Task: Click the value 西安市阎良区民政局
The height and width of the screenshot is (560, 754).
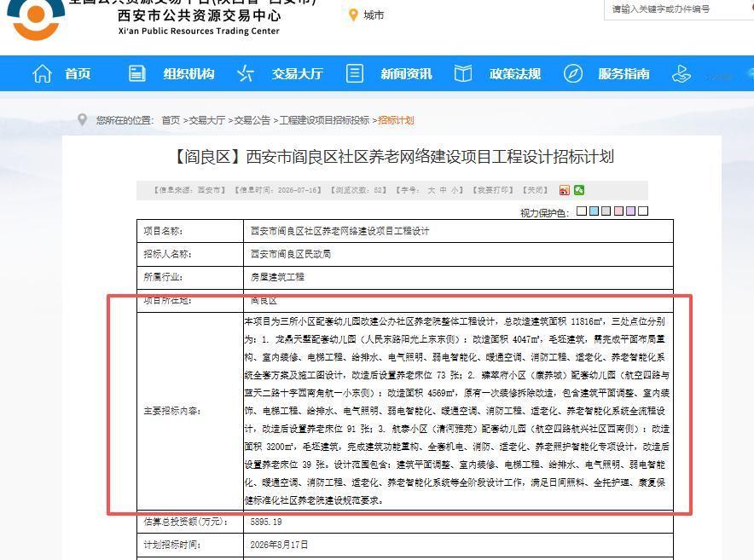Action: [x=291, y=254]
